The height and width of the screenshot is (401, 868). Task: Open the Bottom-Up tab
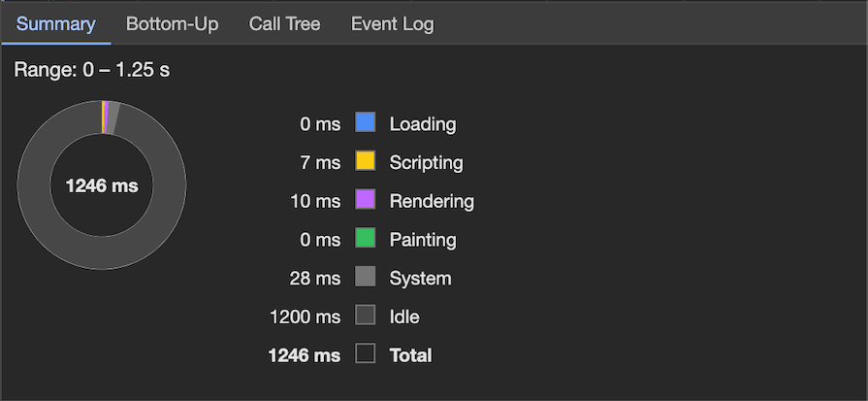pyautogui.click(x=172, y=23)
